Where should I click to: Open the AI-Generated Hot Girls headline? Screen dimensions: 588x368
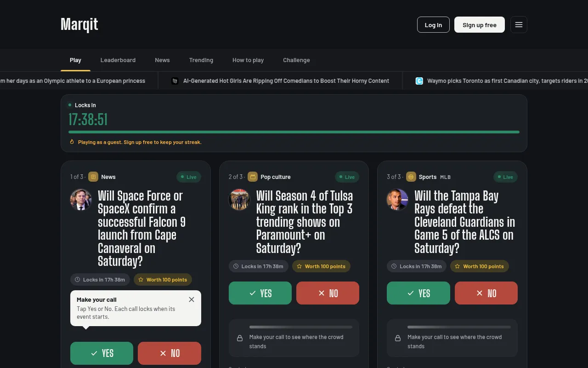coord(286,81)
